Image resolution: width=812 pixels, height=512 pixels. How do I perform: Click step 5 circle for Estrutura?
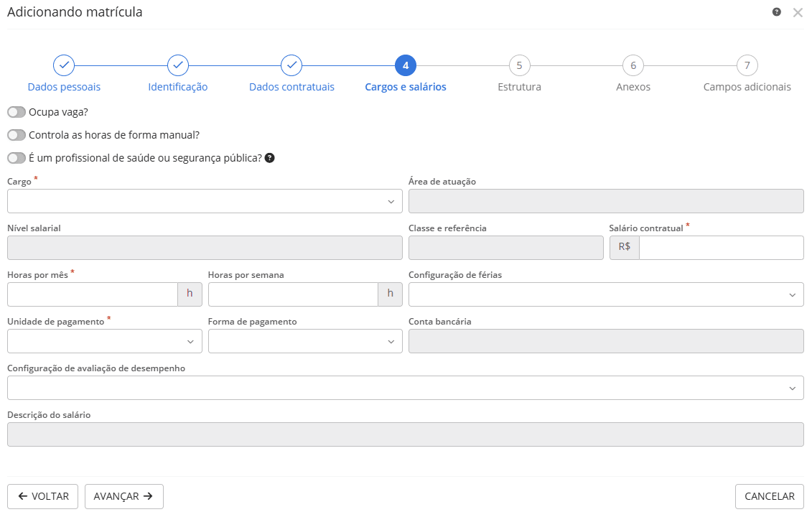click(x=519, y=65)
